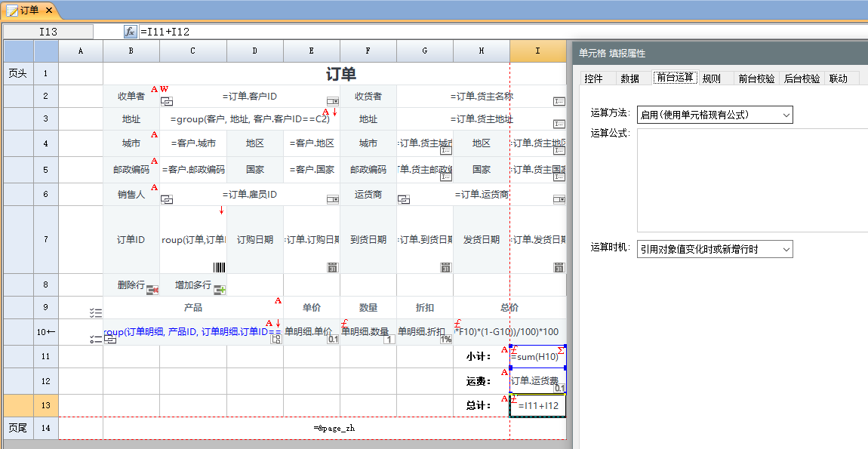This screenshot has height=449, width=868.
Task: Click the delete row icon in row 8
Action: [152, 289]
